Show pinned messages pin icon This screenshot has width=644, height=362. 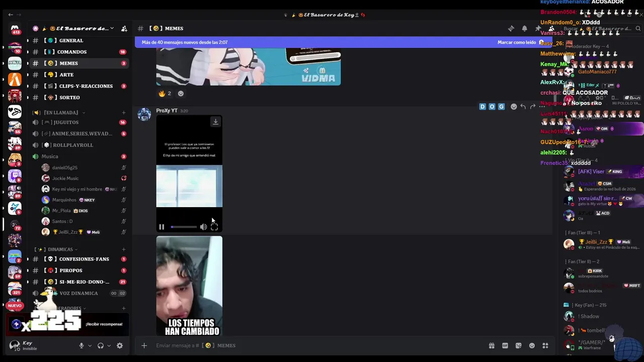click(538, 29)
